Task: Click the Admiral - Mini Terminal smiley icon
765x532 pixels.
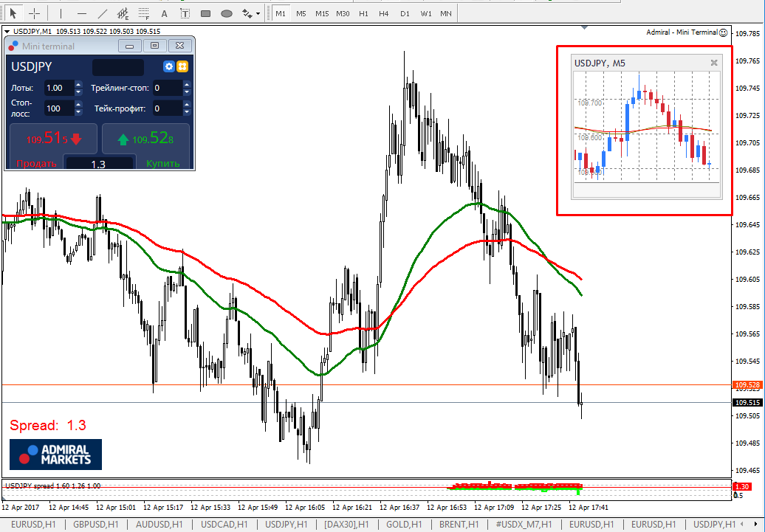Action: point(724,32)
